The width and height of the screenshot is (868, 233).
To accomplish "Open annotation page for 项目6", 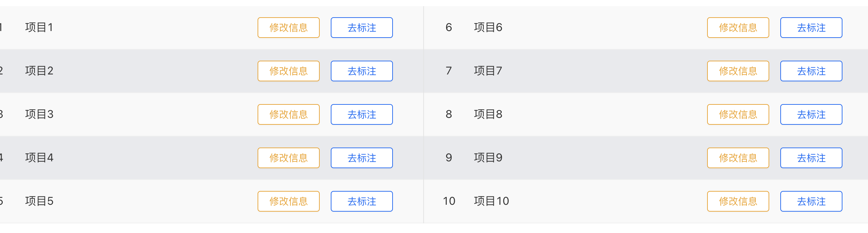I will tap(811, 28).
